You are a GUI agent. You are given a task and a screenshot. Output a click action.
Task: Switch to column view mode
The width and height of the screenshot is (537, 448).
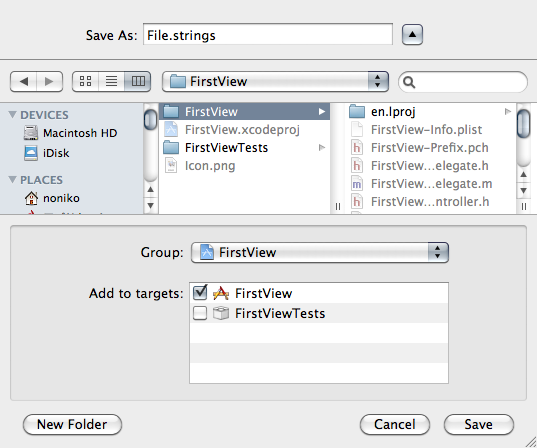pyautogui.click(x=138, y=81)
